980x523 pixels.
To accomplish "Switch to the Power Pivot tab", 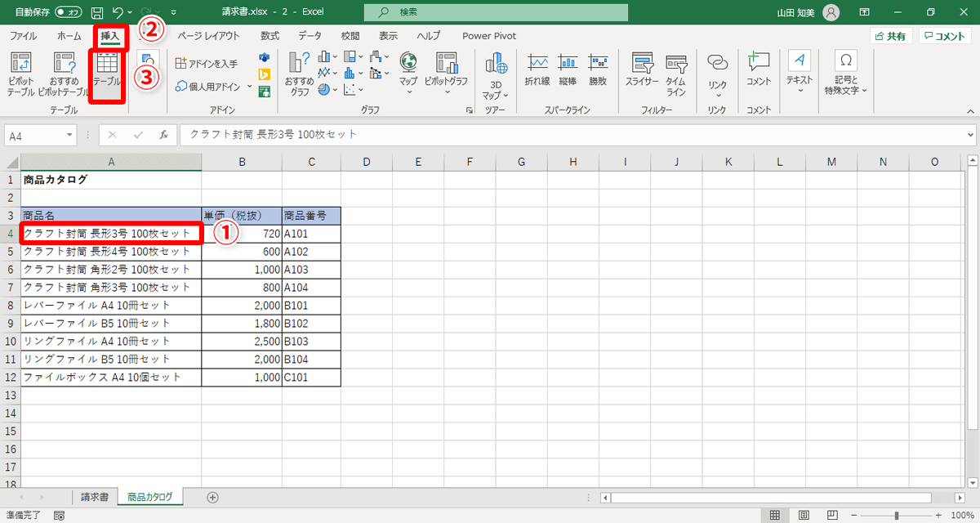I will click(x=489, y=36).
